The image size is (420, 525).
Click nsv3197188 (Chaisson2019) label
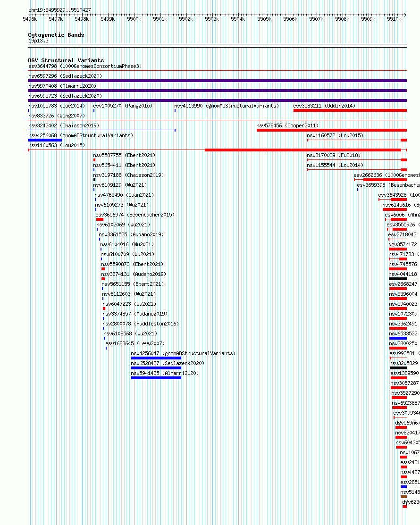point(129,175)
